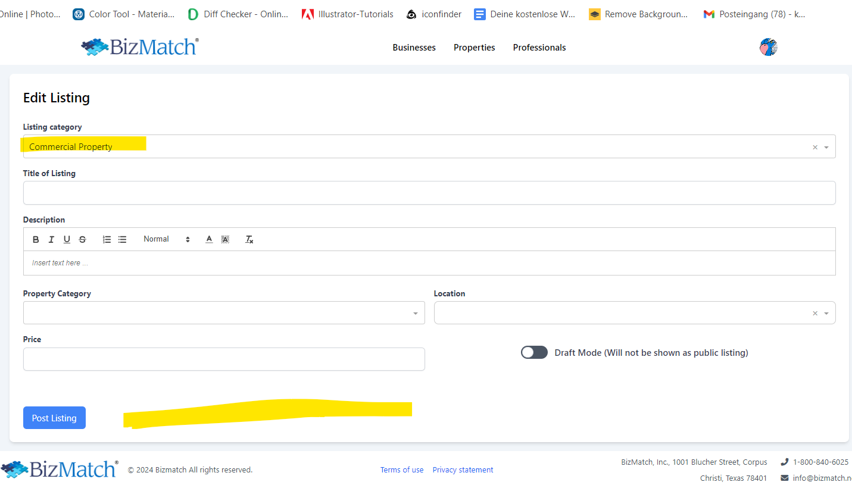Viewport: 852px width, 504px height.
Task: Expand the Listing category dropdown
Action: [826, 147]
